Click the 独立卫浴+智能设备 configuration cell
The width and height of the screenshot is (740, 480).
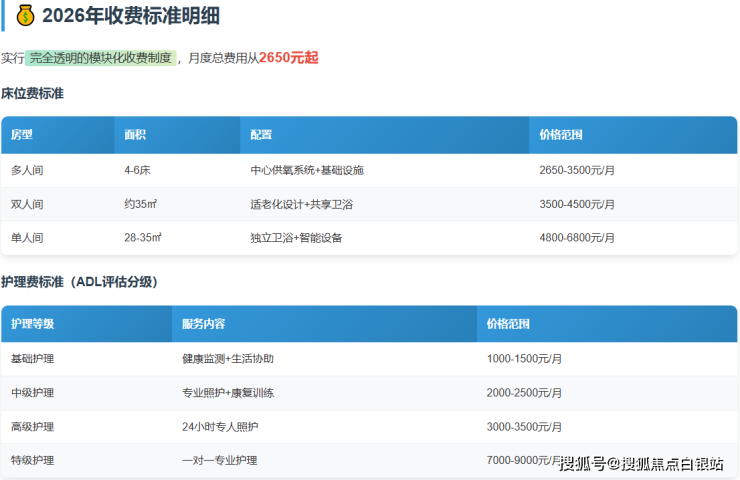coord(296,238)
